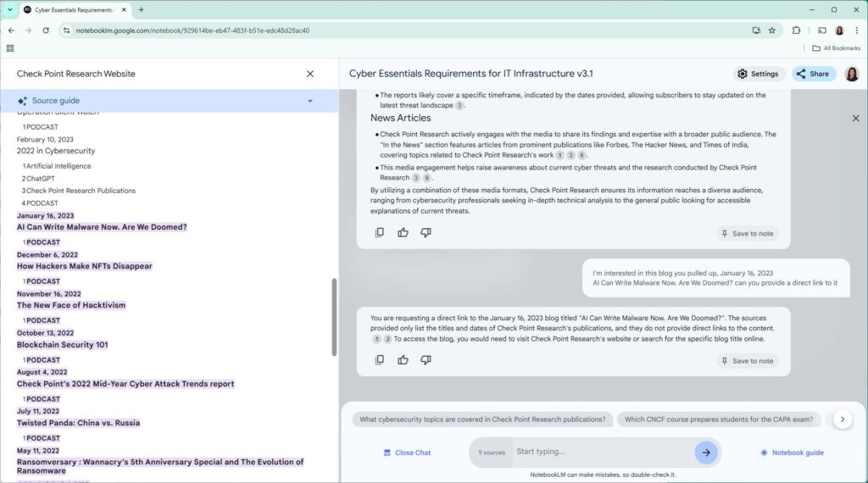
Task: Click 'Ransomversary : Wannacry's 5th Anniversary' title
Action: pyautogui.click(x=160, y=466)
